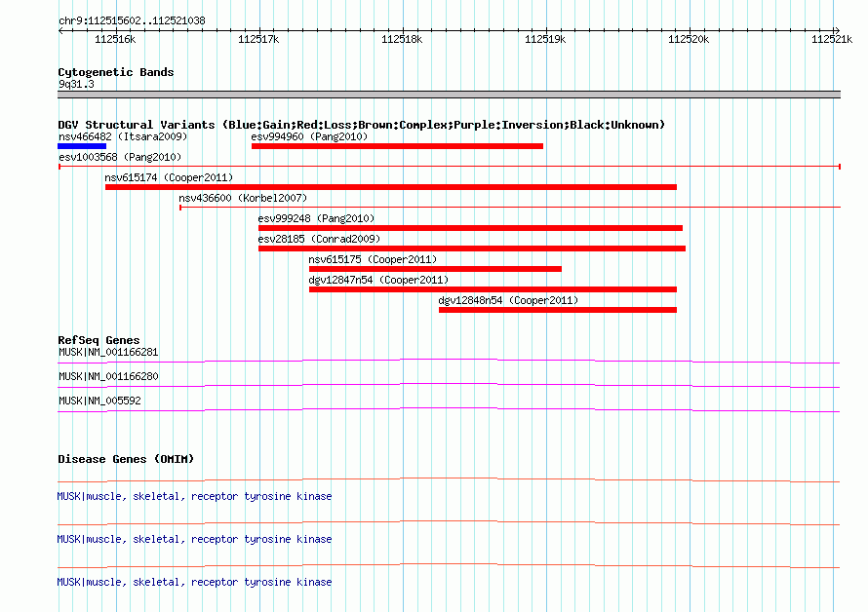The height and width of the screenshot is (612, 868).
Task: Click the nsv466482 (Itsara2009) label
Action: coord(123,136)
